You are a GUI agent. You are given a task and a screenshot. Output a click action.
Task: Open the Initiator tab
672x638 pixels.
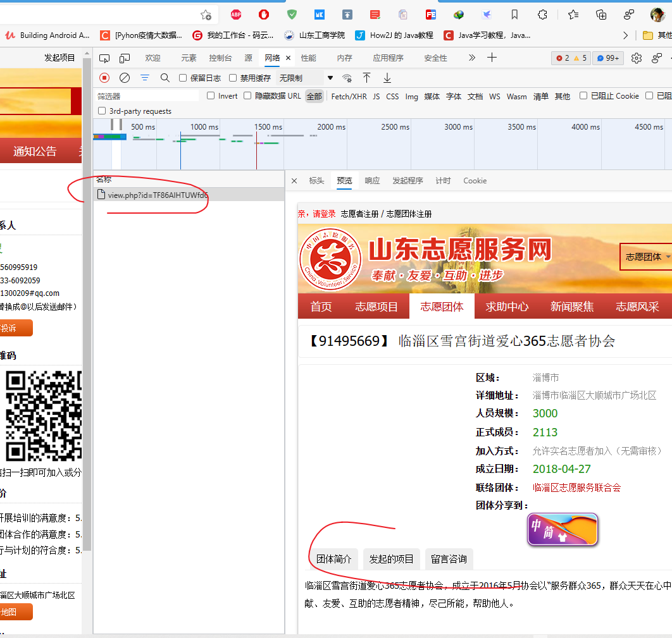click(x=408, y=181)
